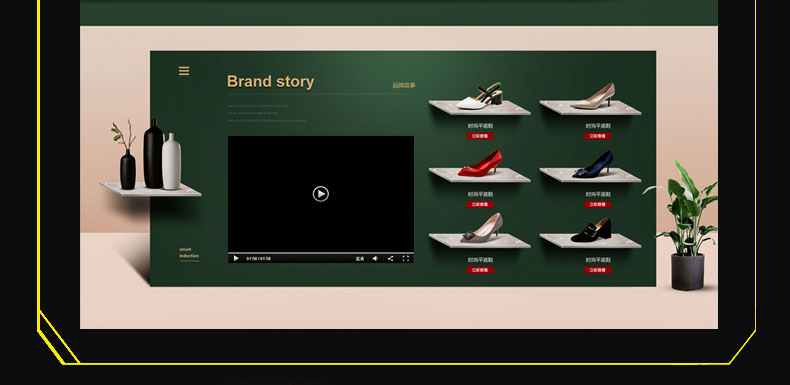This screenshot has height=385, width=790.
Task: Select the beige stiletto pump thumbnail
Action: click(593, 96)
